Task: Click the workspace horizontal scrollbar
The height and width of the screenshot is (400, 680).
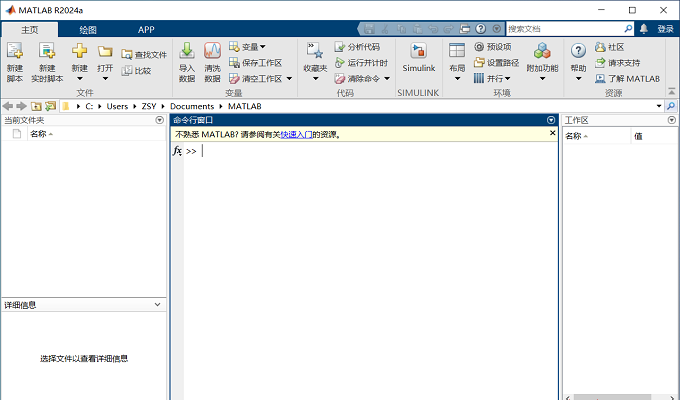Action: [x=612, y=397]
